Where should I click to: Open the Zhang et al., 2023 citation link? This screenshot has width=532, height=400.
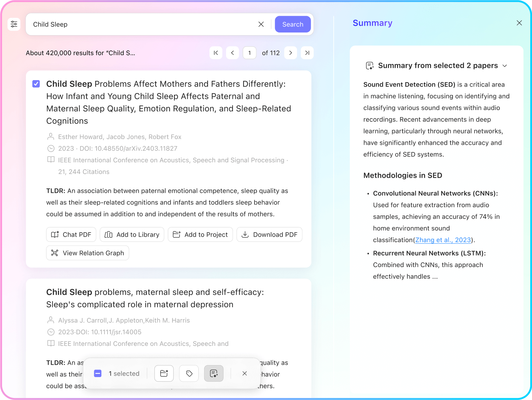[443, 240]
